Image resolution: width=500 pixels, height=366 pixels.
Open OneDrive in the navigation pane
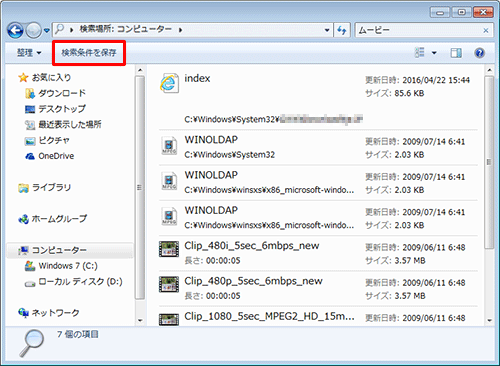(x=56, y=156)
